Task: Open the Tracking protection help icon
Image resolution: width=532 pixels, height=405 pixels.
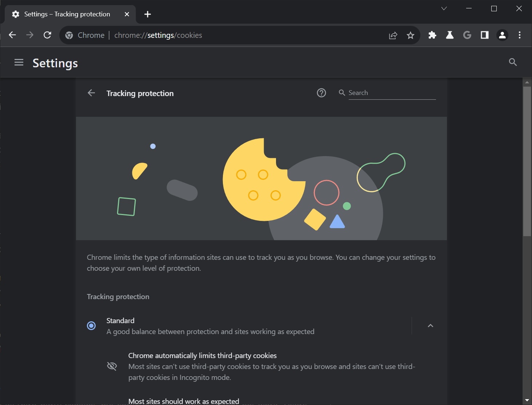Action: (321, 93)
